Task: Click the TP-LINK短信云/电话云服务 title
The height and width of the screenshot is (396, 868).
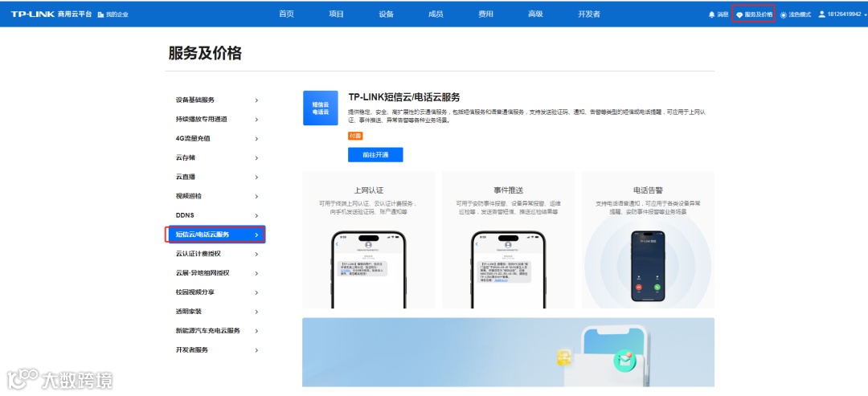Action: pyautogui.click(x=404, y=97)
